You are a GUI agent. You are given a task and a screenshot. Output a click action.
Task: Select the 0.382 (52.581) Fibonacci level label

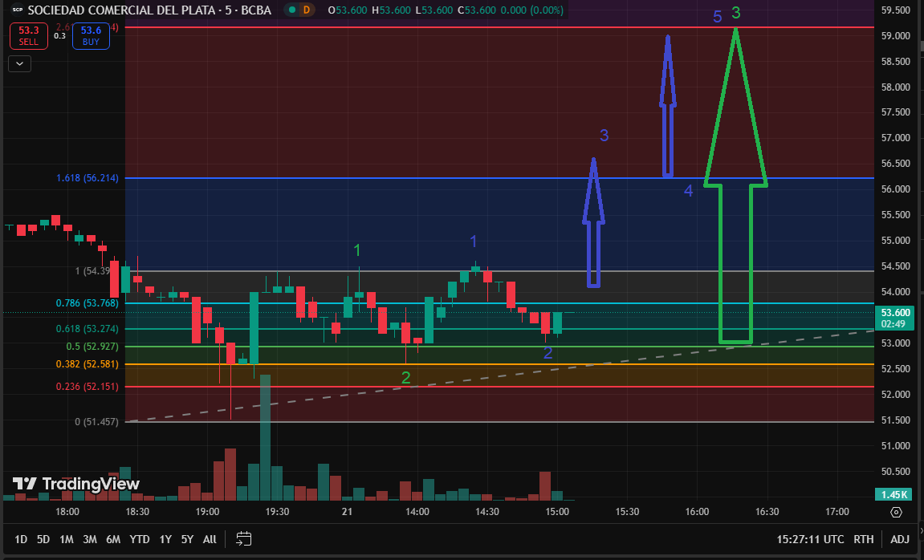click(x=88, y=364)
